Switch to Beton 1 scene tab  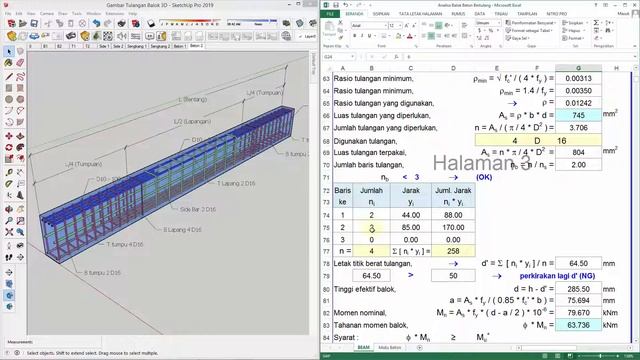(x=180, y=47)
